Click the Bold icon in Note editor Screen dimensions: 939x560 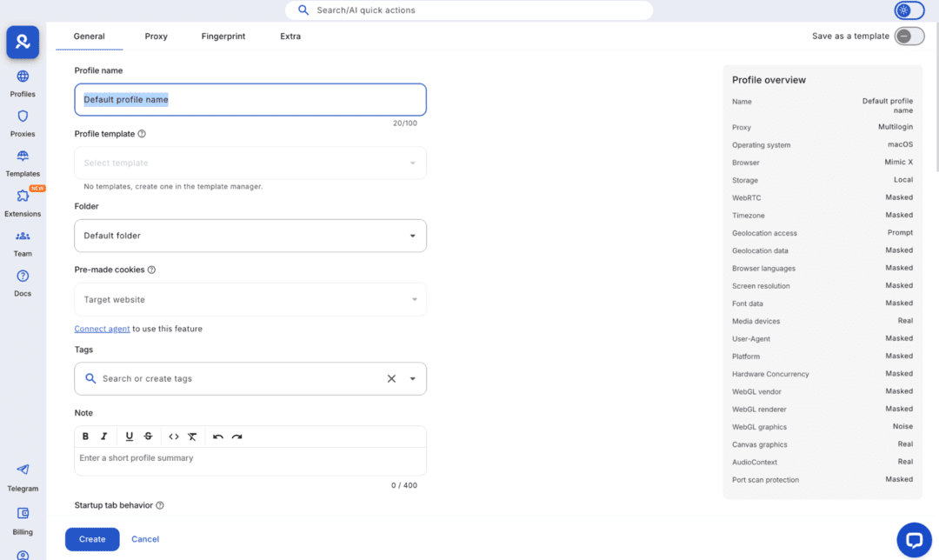tap(85, 437)
